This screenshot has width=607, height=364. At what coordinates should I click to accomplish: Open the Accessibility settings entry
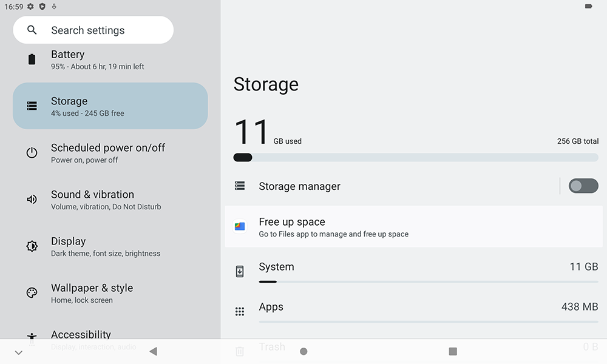[x=110, y=335]
